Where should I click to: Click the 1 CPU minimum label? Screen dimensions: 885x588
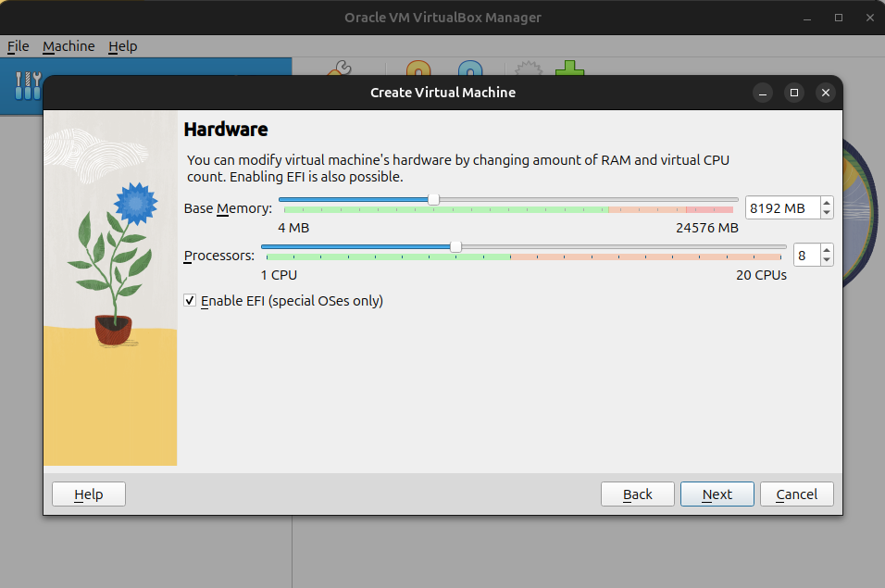click(x=279, y=275)
